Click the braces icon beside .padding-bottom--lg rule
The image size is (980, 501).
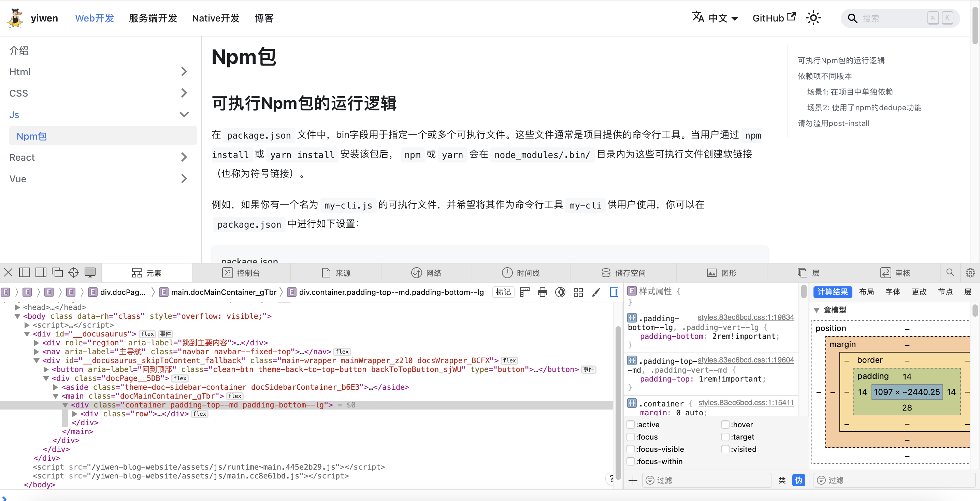pos(632,317)
